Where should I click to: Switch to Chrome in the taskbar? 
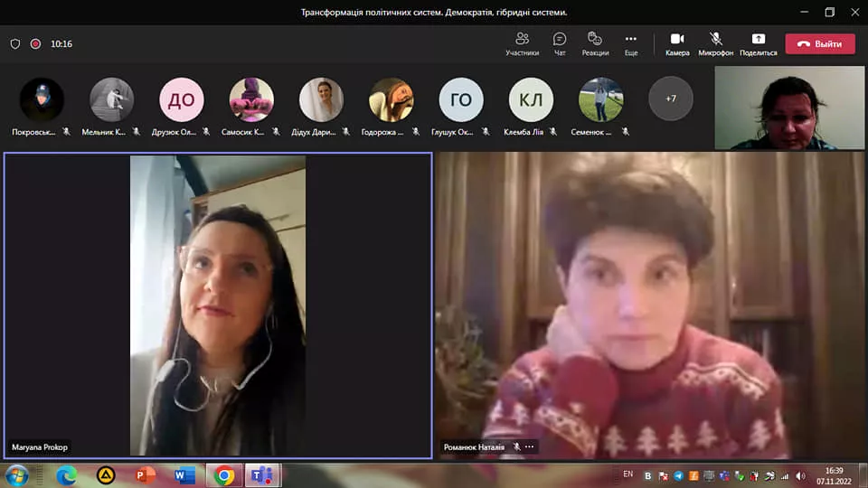click(224, 475)
